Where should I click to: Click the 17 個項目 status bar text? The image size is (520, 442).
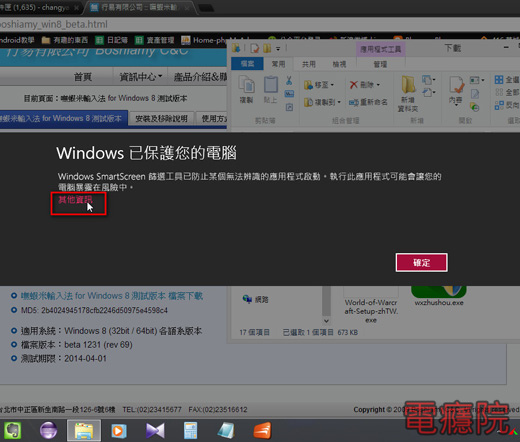point(255,332)
